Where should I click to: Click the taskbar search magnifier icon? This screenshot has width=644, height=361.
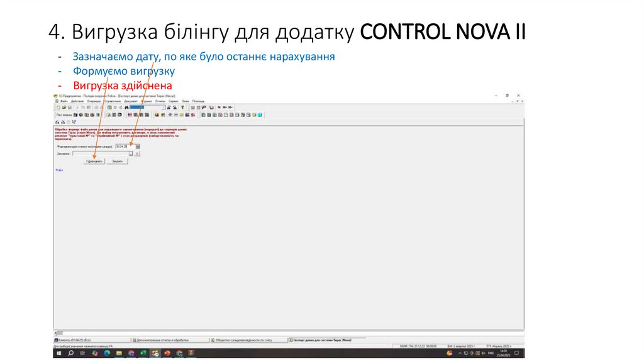click(x=70, y=353)
